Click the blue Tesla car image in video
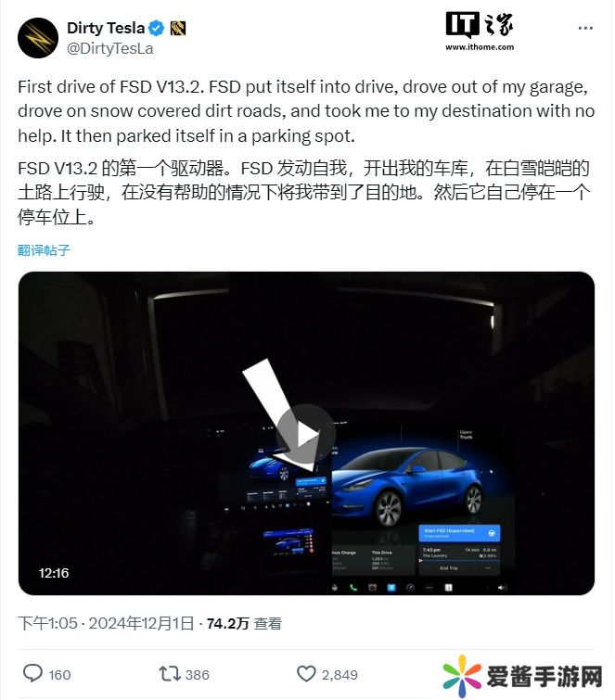615x700 pixels. click(408, 486)
